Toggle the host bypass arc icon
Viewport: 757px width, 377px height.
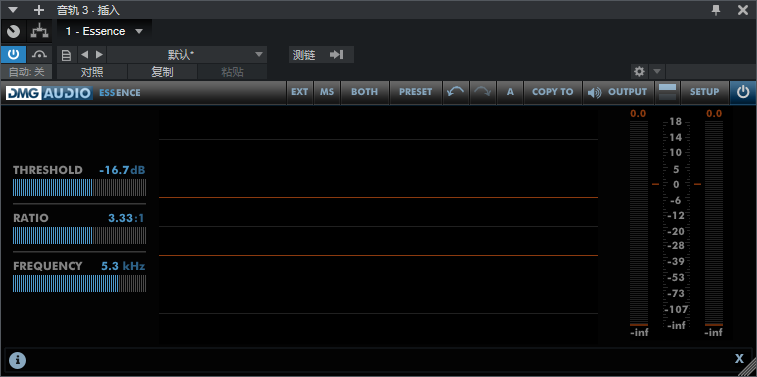tap(40, 55)
